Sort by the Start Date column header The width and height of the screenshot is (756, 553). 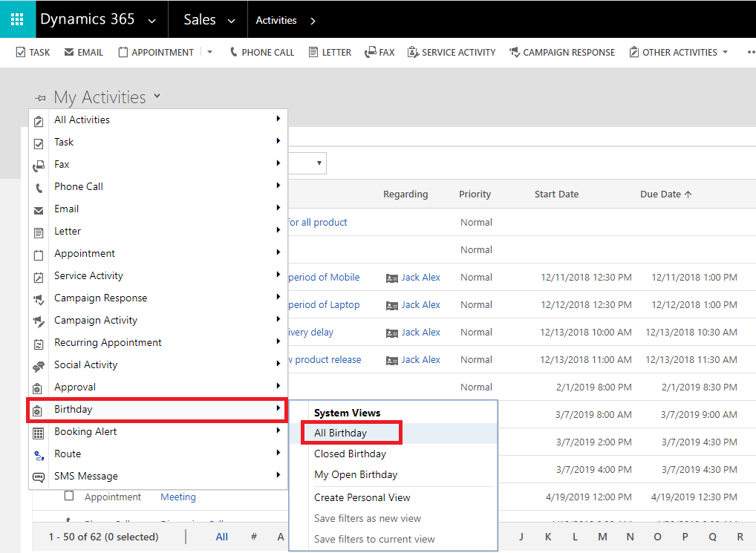(556, 194)
